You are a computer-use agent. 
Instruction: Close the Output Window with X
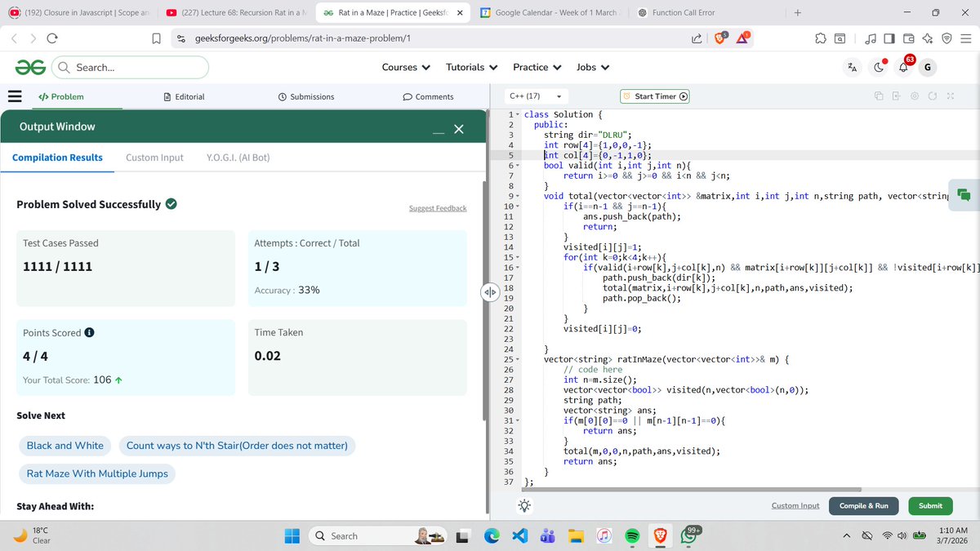(x=458, y=129)
